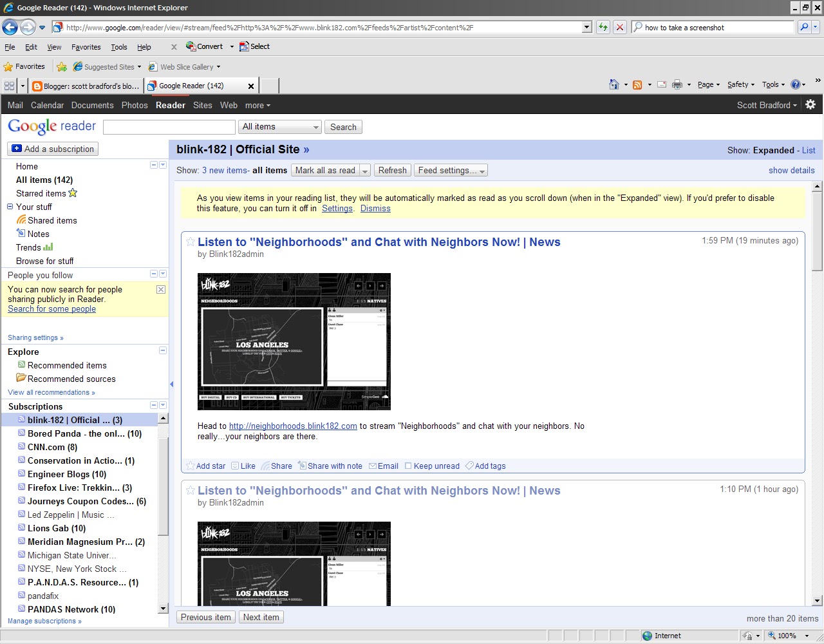Expand the more menu in Google bar
The width and height of the screenshot is (824, 644).
pyautogui.click(x=257, y=105)
